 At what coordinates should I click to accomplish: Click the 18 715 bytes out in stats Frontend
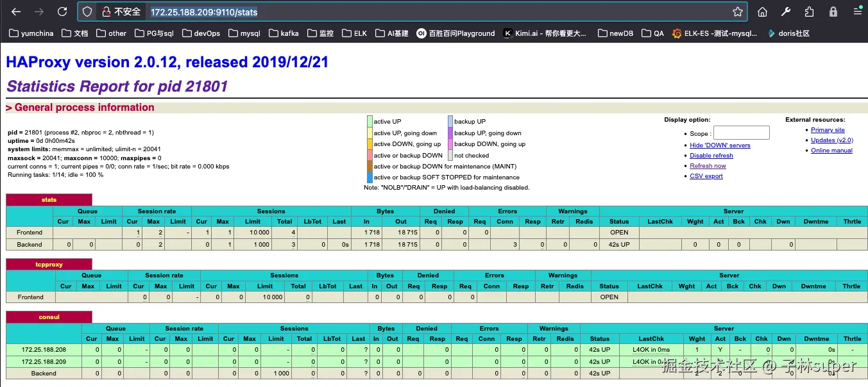tap(406, 233)
